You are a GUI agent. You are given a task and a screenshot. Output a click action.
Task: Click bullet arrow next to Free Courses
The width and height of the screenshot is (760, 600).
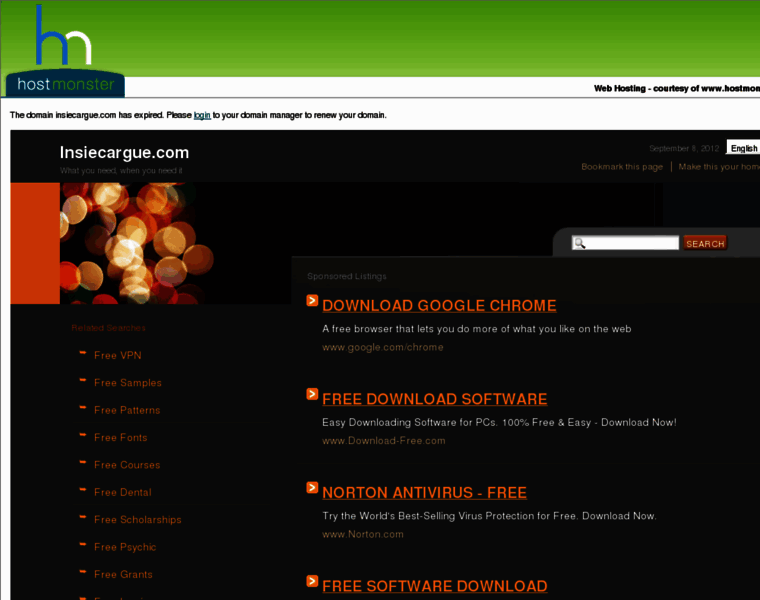click(x=83, y=462)
